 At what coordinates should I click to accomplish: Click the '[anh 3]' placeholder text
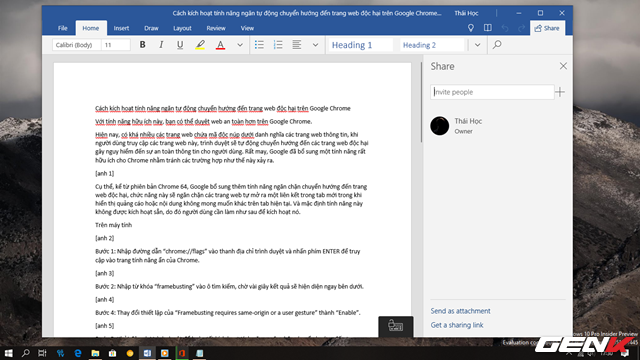click(104, 273)
